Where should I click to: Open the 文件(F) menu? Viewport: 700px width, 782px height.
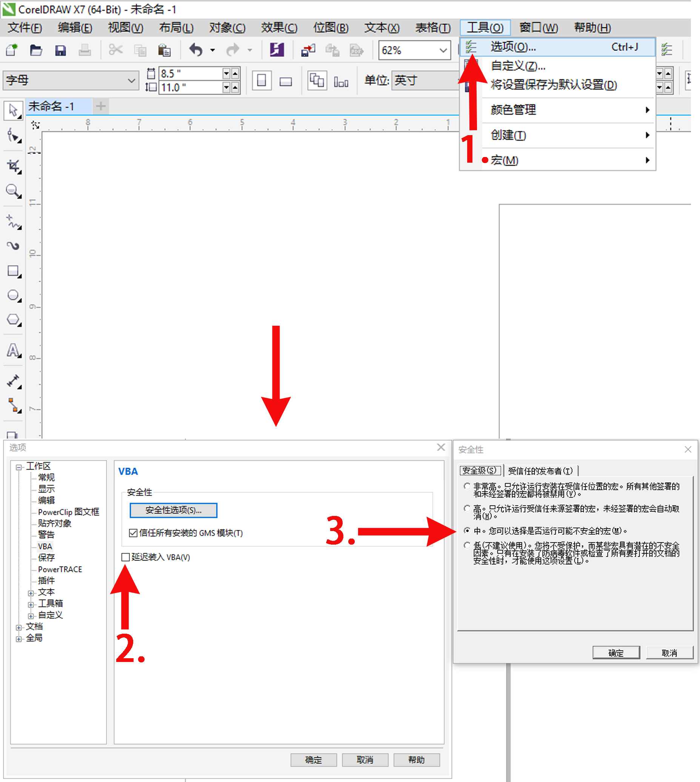tap(25, 28)
